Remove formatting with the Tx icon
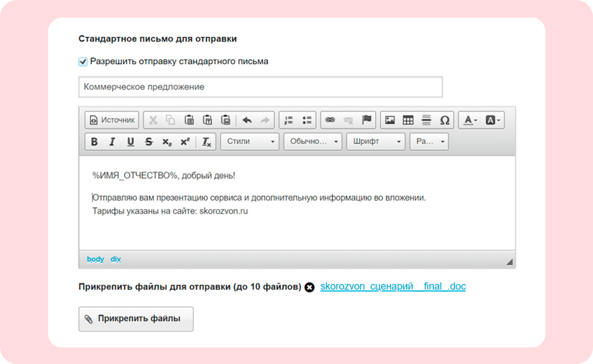This screenshot has width=593, height=364. pos(206,141)
